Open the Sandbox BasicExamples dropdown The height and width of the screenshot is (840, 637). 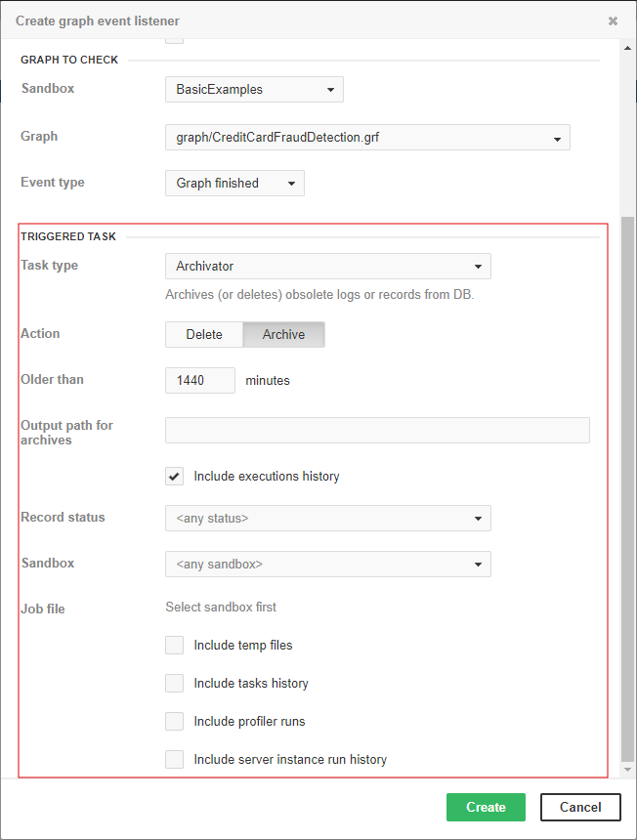click(x=254, y=90)
